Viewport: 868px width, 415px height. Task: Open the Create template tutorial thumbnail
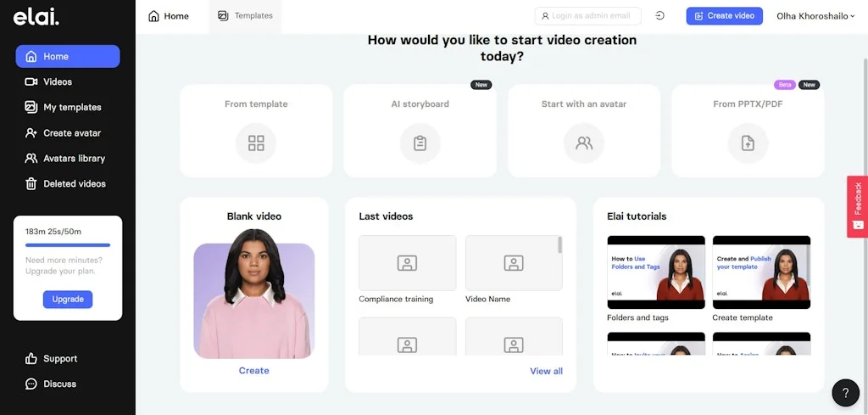point(761,272)
